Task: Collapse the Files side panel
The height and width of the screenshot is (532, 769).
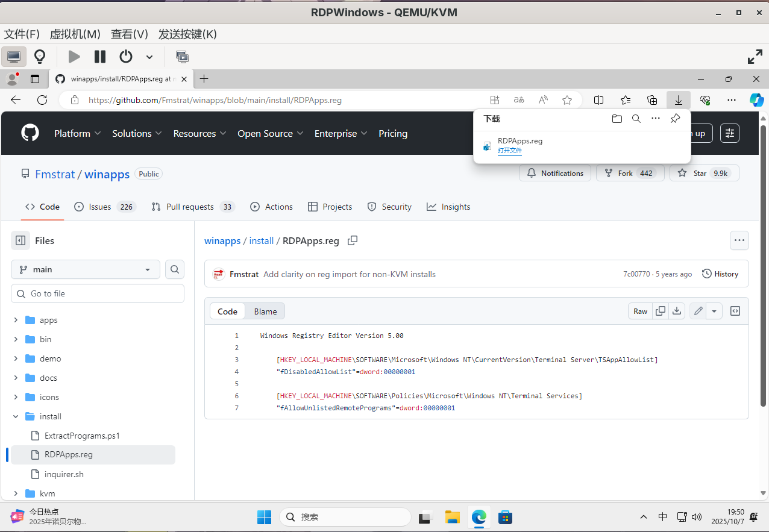Action: click(20, 240)
